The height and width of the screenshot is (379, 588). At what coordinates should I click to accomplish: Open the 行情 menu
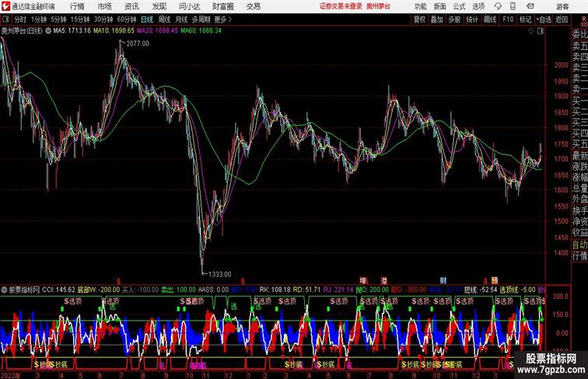77,6
